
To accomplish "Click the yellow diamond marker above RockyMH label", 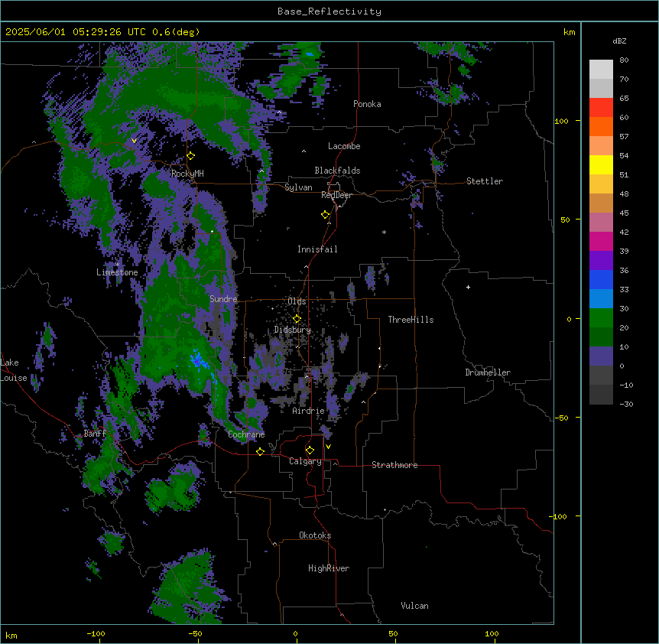I will click(x=191, y=156).
